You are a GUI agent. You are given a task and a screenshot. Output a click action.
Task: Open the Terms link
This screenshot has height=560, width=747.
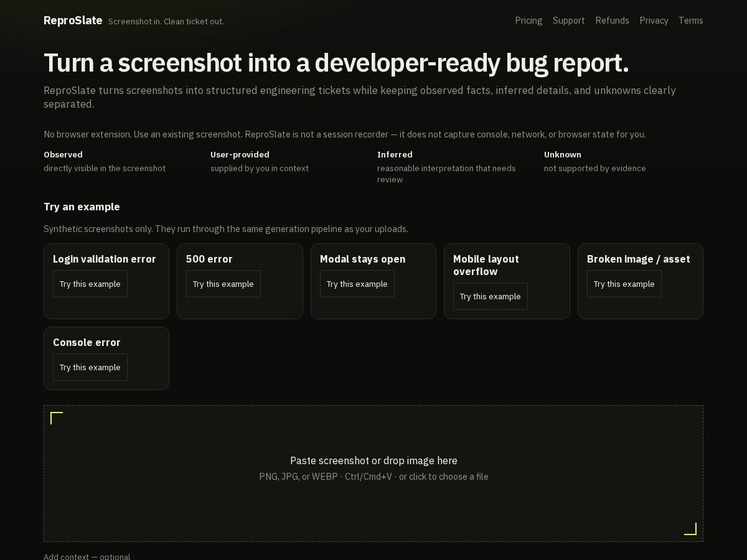pos(691,21)
